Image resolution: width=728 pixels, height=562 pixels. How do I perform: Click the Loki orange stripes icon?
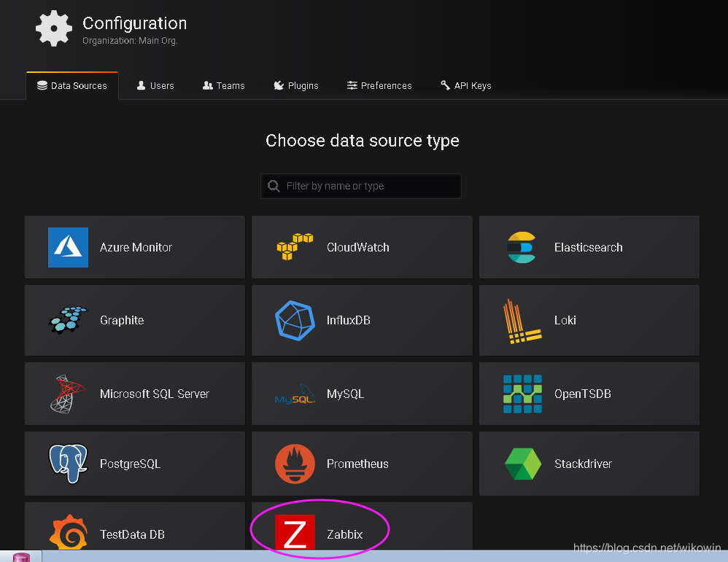(x=522, y=321)
